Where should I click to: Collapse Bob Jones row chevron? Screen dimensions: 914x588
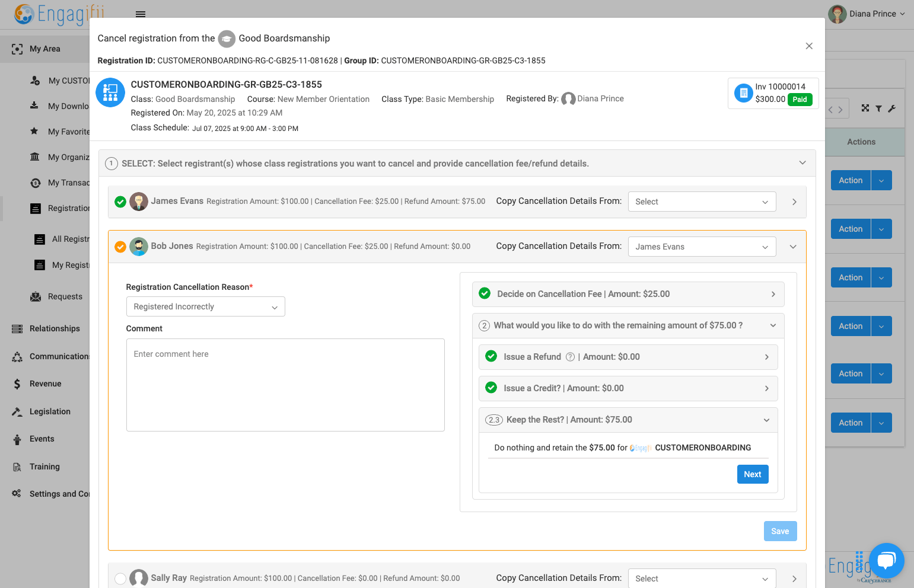coord(793,247)
